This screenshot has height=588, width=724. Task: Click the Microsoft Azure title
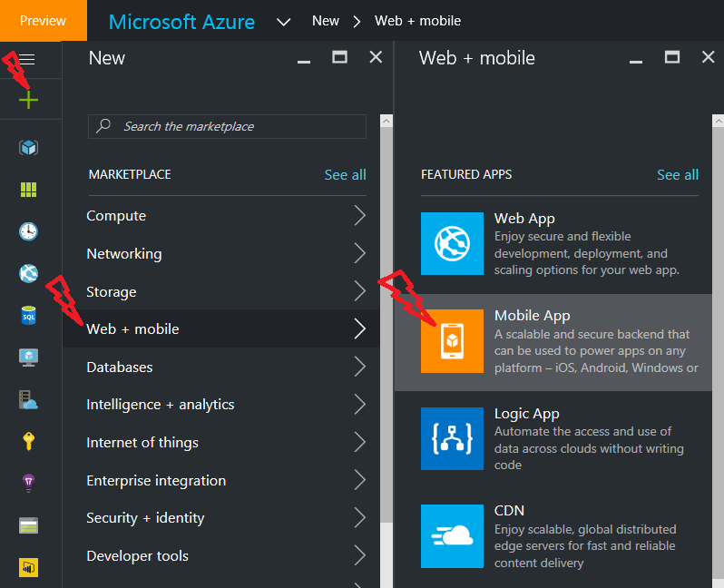181,22
